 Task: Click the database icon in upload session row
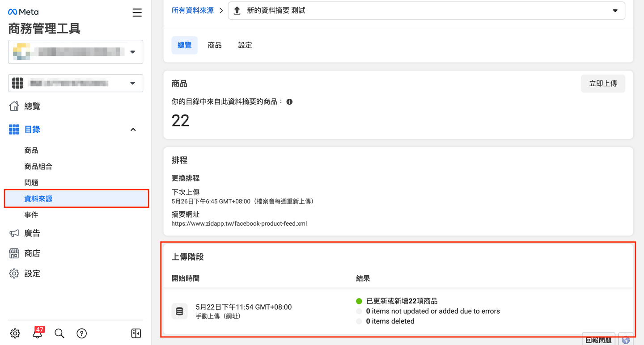coord(179,311)
